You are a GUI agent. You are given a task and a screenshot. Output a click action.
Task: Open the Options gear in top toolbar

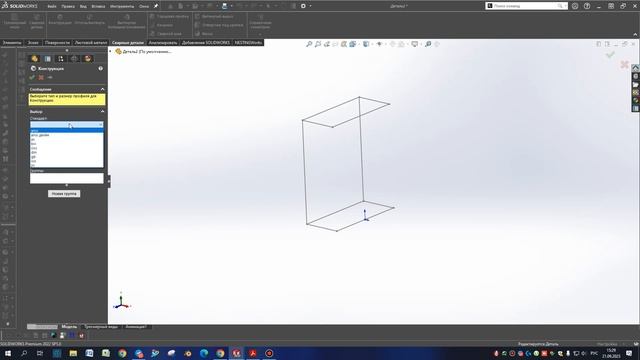[303, 6]
